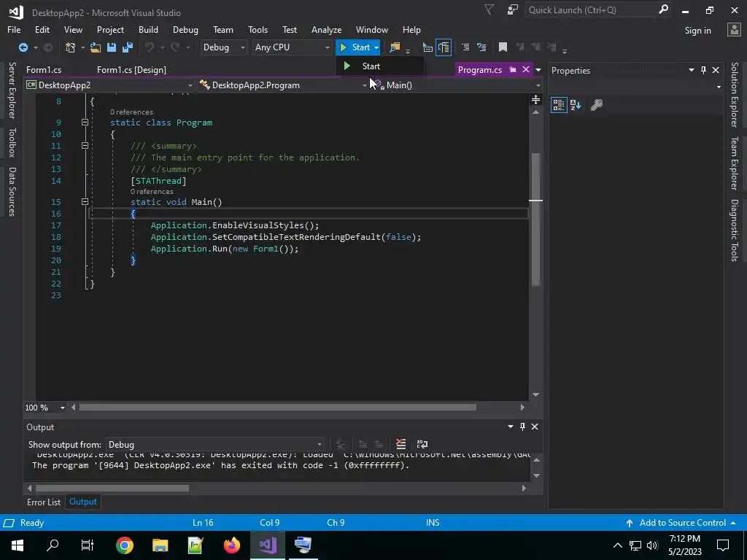Open Firefox from the Windows taskbar
This screenshot has height=560, width=747.
click(x=231, y=545)
